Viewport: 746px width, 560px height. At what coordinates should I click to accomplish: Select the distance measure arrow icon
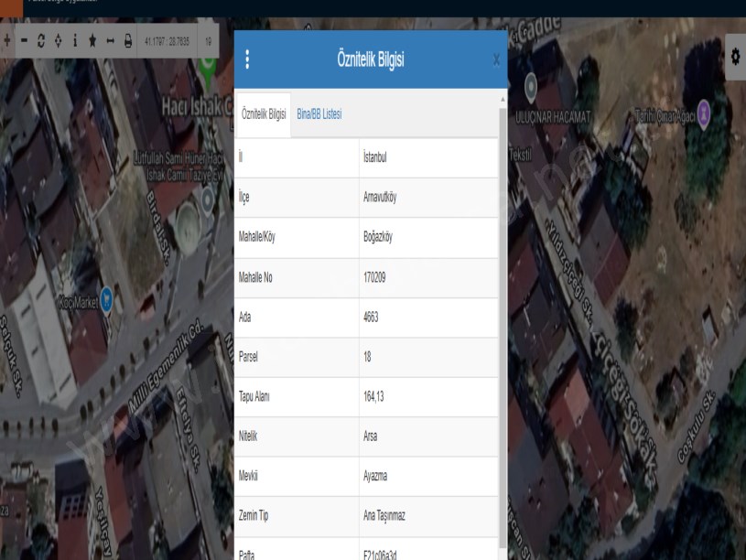tap(110, 41)
